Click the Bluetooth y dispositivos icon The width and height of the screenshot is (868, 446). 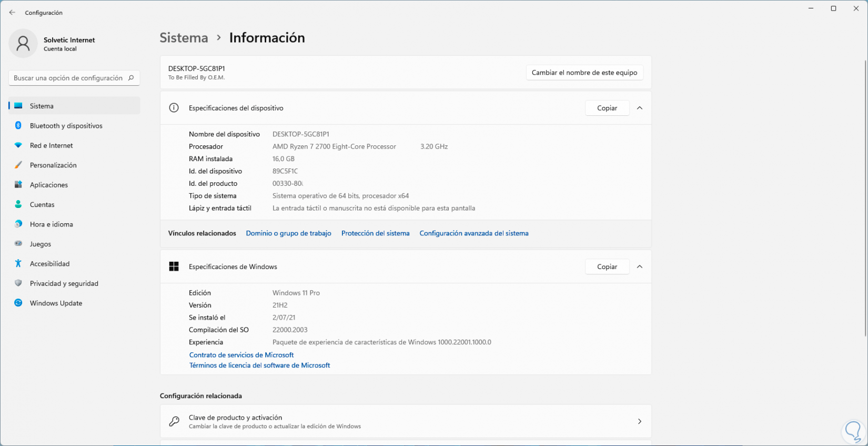pos(18,125)
